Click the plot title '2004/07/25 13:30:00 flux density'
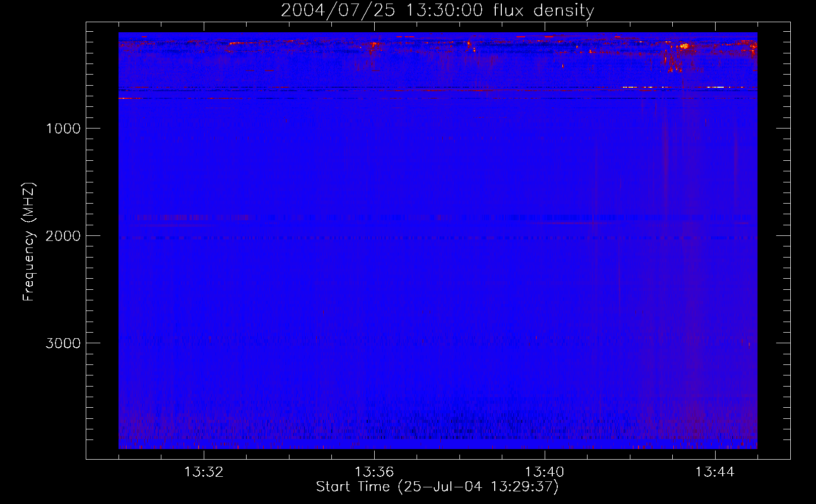This screenshot has width=816, height=504. 437,11
